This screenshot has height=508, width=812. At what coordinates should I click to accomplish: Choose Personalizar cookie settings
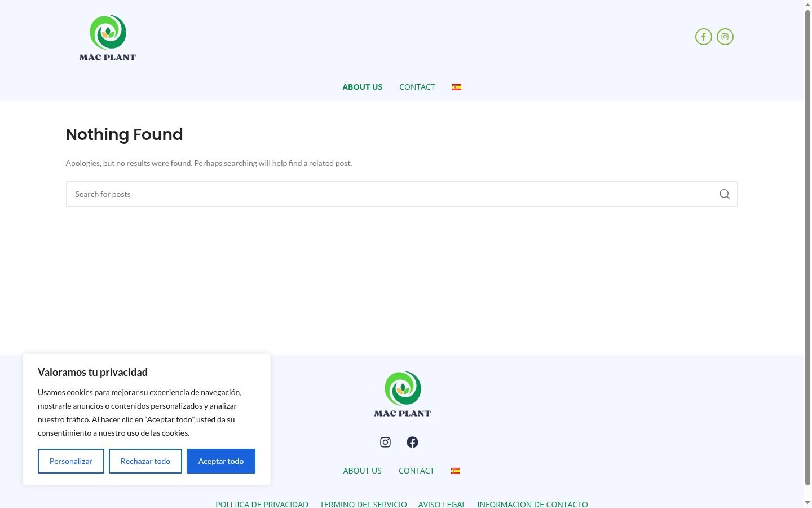click(71, 461)
